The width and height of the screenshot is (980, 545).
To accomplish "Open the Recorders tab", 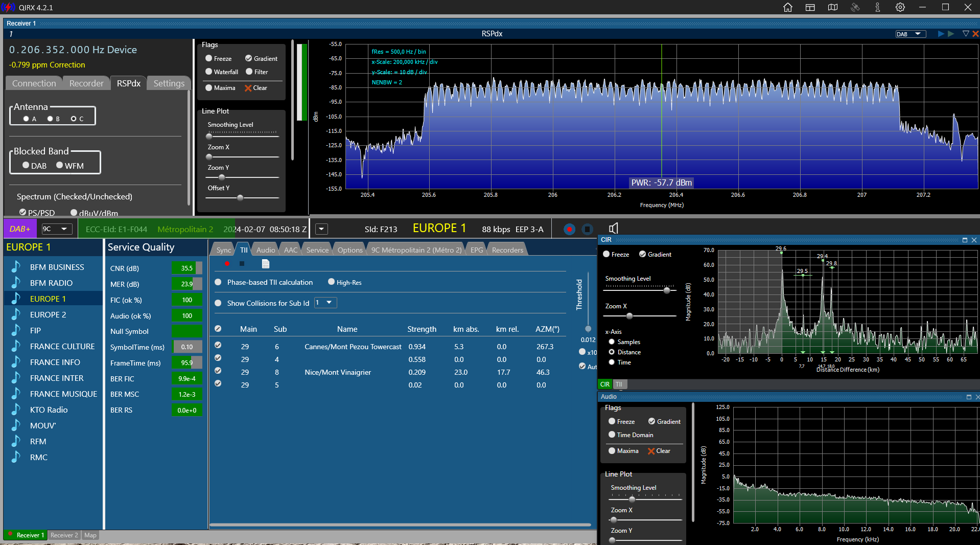I will tap(507, 250).
